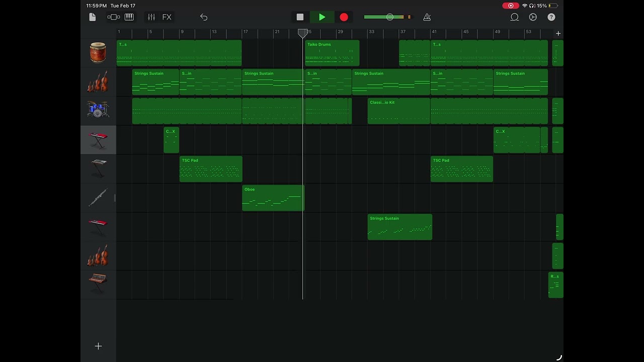Click bar 13 on the ruler

click(214, 32)
